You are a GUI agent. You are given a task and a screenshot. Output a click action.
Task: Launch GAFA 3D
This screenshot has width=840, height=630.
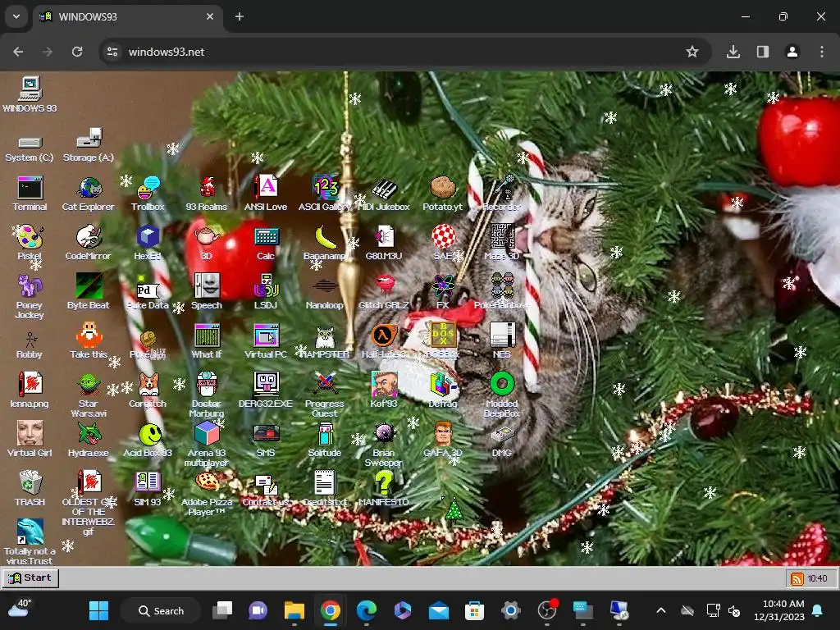(x=442, y=435)
